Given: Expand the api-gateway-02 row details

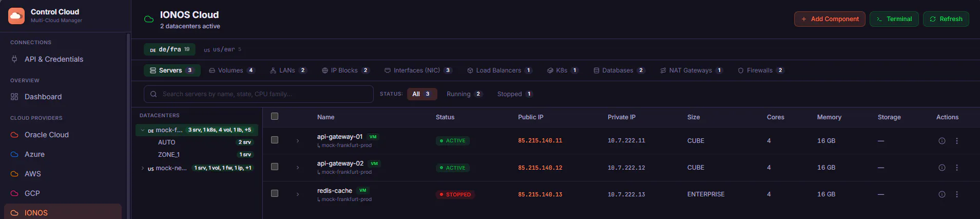Looking at the screenshot, I should 298,168.
